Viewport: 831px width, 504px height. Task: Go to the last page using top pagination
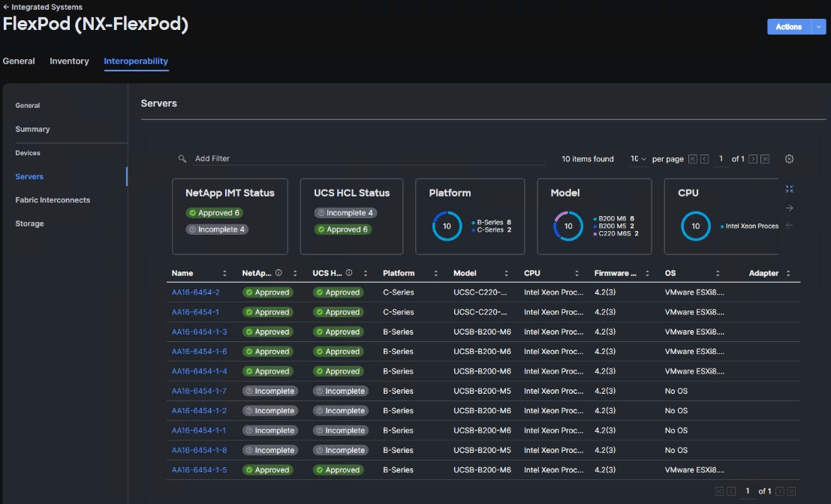click(765, 159)
